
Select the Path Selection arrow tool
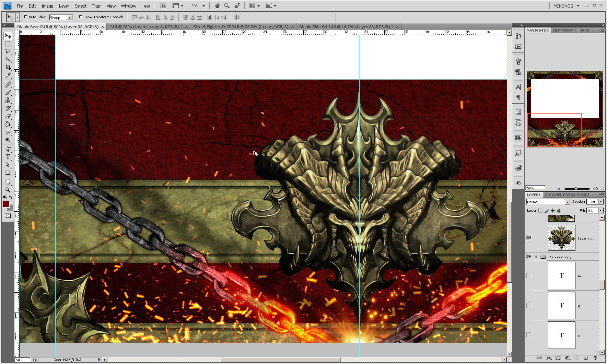[8, 165]
